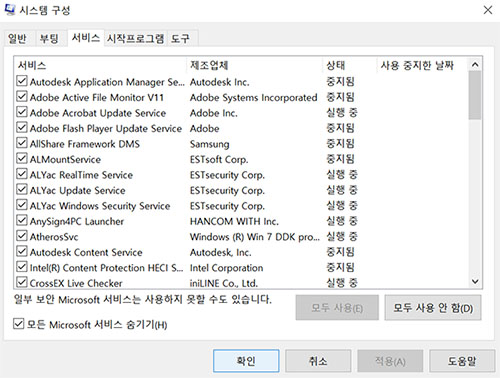Open the 도구 tab
This screenshot has height=378, width=500.
pyautogui.click(x=180, y=38)
